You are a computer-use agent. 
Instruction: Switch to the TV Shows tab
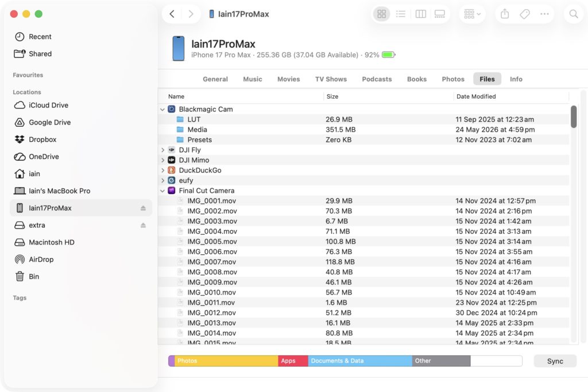click(x=331, y=79)
